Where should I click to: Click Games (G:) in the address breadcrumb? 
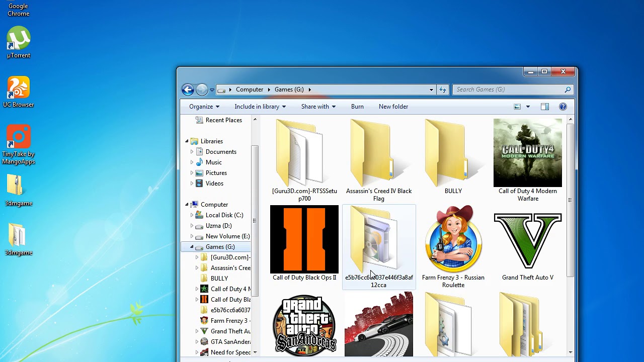tap(289, 89)
